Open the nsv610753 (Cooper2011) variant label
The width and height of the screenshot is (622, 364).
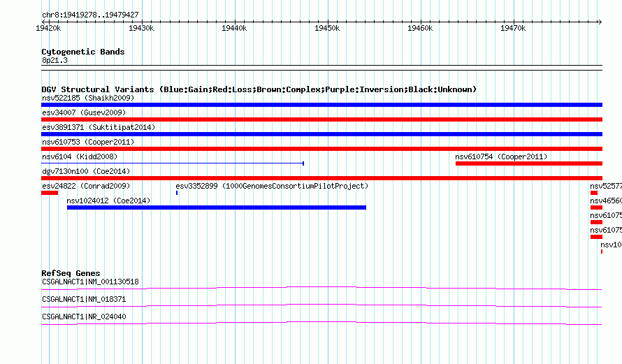tap(88, 142)
